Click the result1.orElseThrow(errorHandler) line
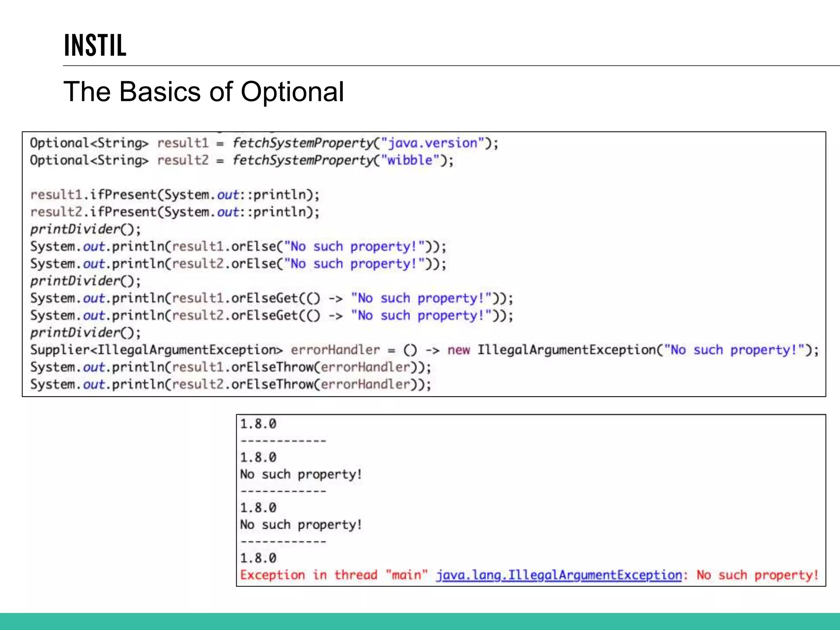840x630 pixels. 231,367
